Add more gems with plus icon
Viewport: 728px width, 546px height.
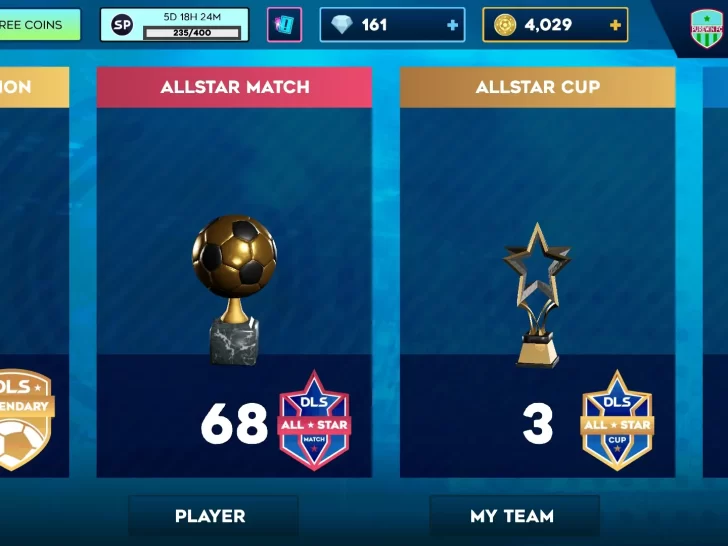(452, 25)
